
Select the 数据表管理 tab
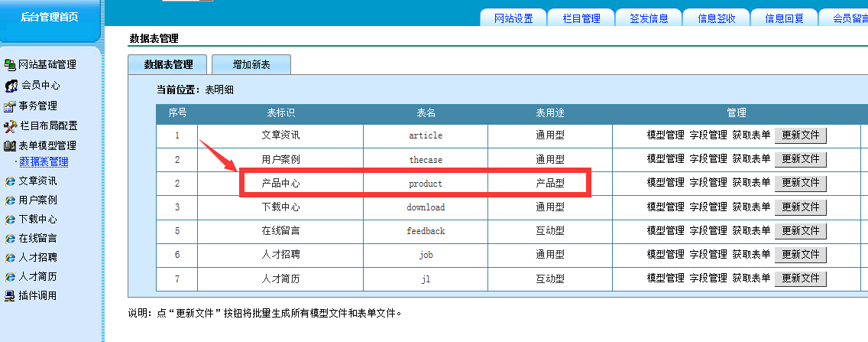pyautogui.click(x=168, y=65)
